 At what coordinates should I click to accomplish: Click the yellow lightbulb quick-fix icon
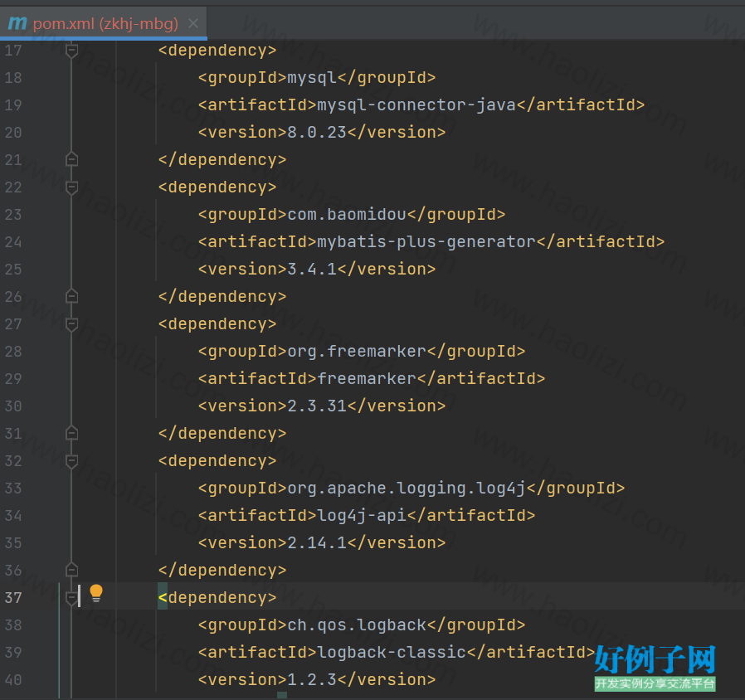[x=96, y=593]
